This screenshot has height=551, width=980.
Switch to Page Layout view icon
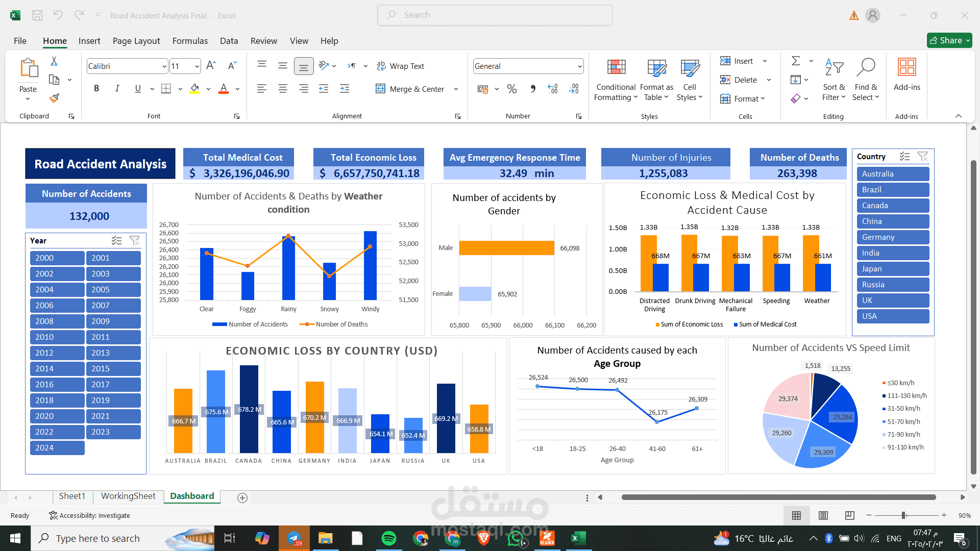pyautogui.click(x=823, y=516)
